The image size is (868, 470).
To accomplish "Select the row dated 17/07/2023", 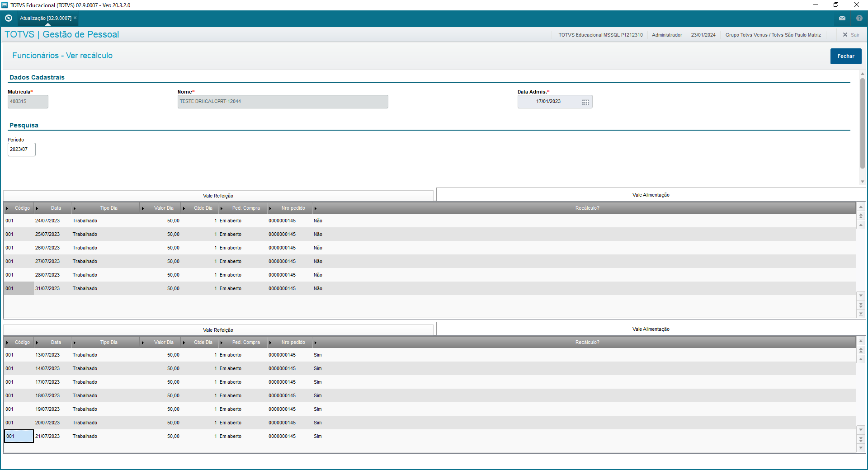I will coord(429,382).
